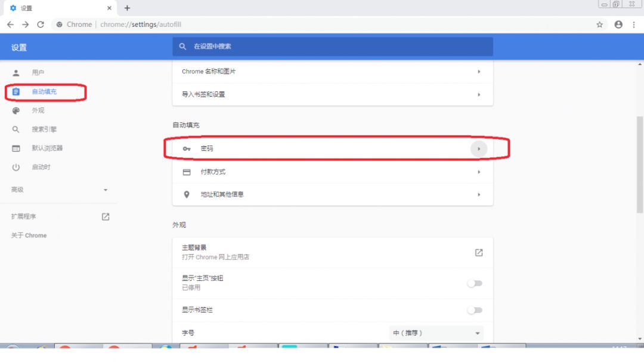Expand arrow on Chrome 名称和图片 row
644x362 pixels.
pos(479,72)
